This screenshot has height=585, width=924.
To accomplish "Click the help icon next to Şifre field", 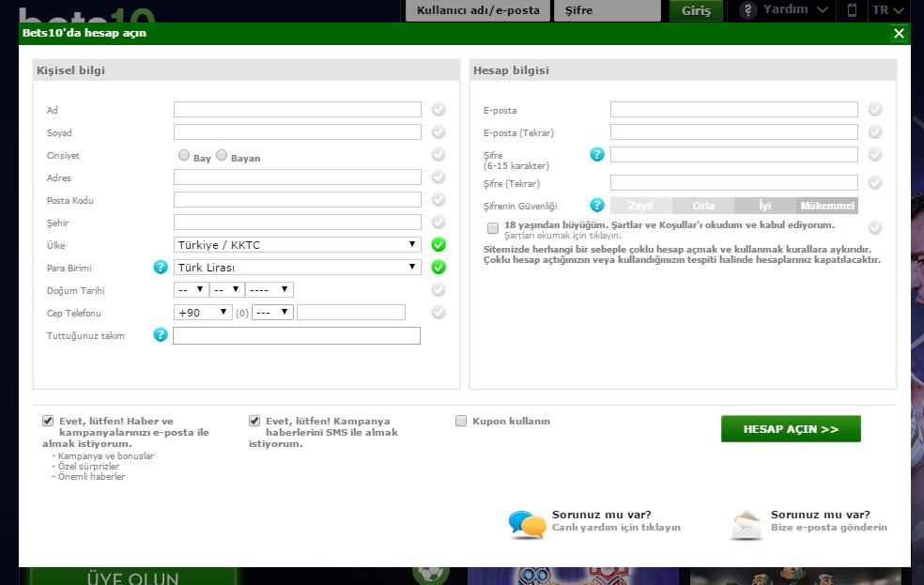I will 597,154.
